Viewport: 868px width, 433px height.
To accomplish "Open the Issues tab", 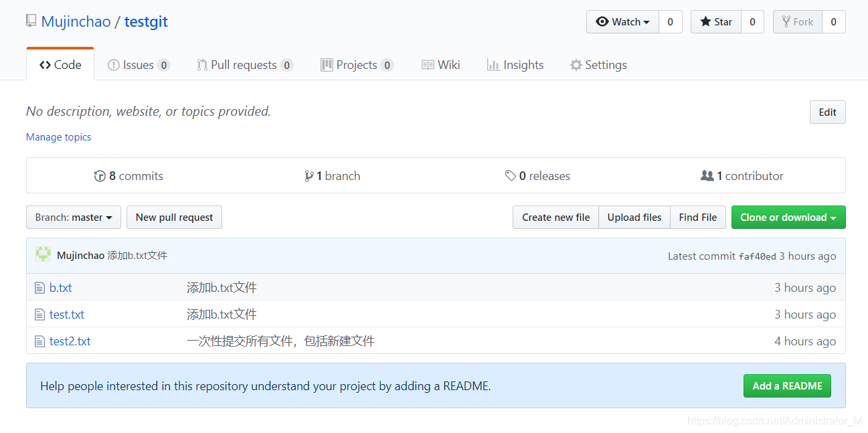I will click(139, 65).
